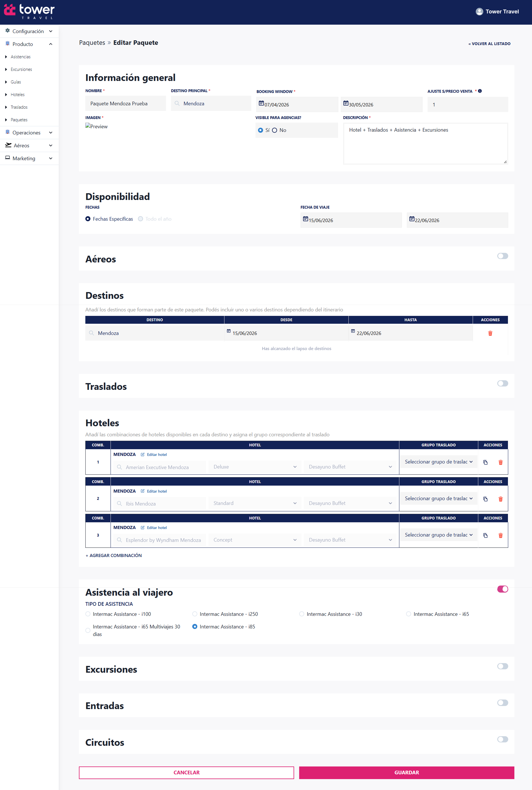Click calendar icon in Destinos Desde cell
The height and width of the screenshot is (790, 532).
229,331
